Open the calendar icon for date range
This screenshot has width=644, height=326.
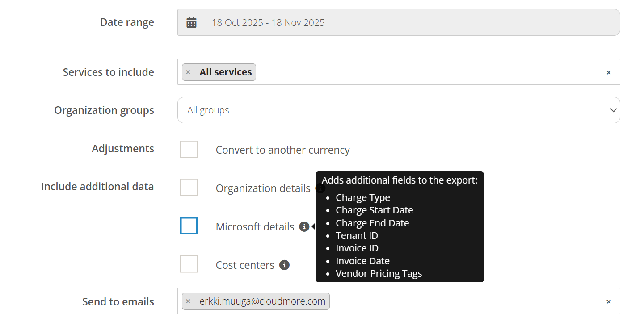(191, 22)
